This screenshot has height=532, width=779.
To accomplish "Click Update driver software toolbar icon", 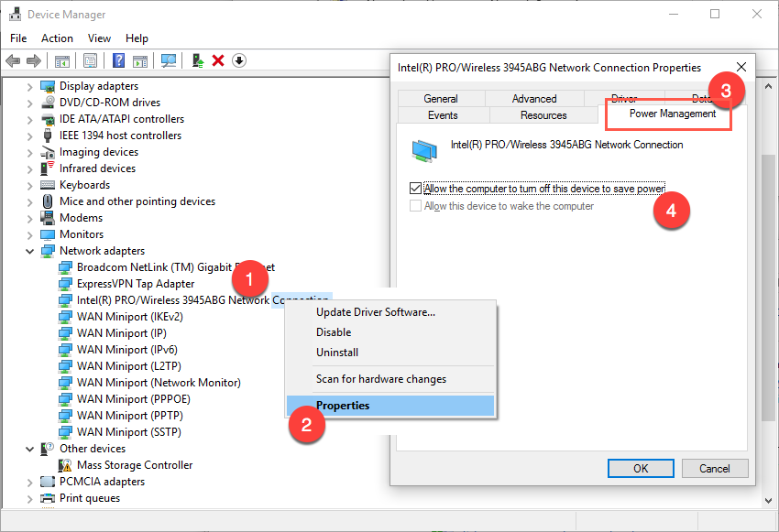I will pos(197,60).
